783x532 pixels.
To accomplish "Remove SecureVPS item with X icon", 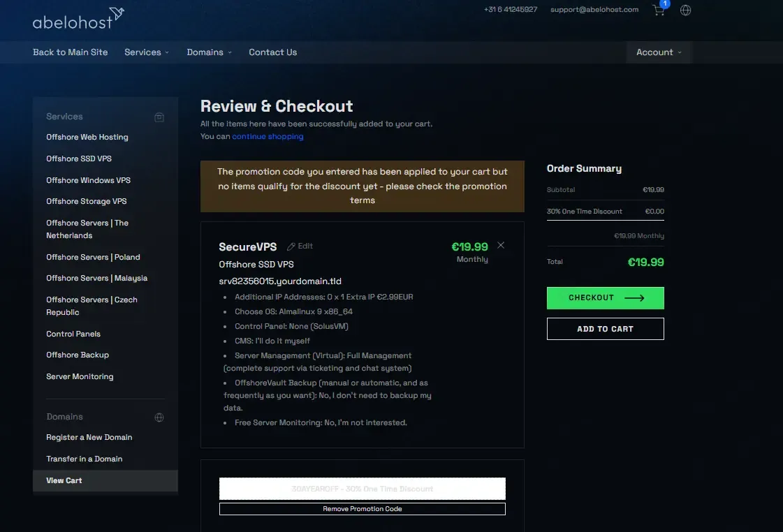I will pyautogui.click(x=501, y=245).
